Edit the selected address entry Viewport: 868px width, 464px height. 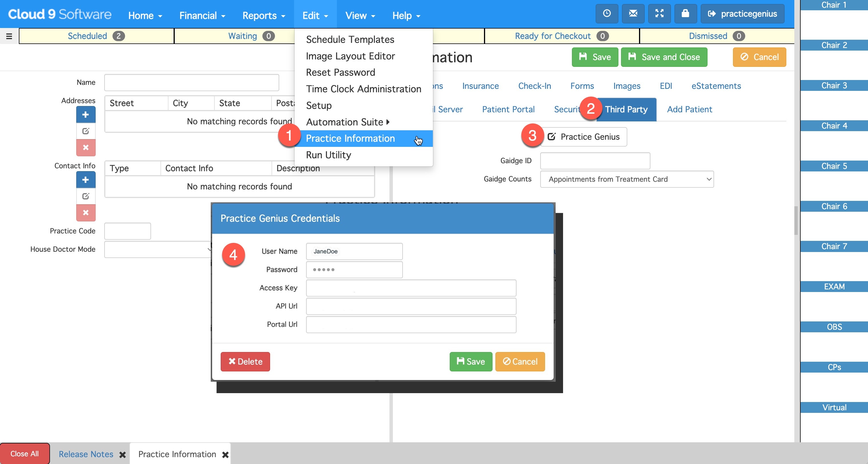click(86, 131)
